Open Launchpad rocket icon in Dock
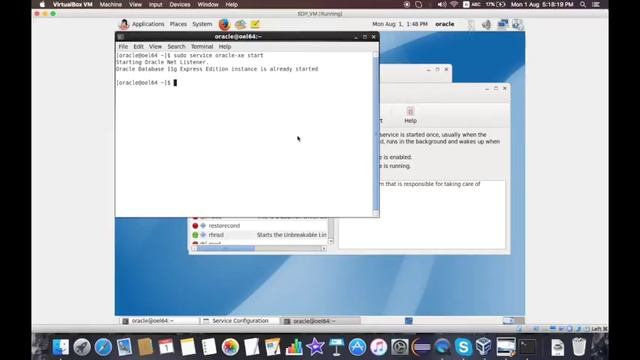The width and height of the screenshot is (640, 360). click(82, 347)
